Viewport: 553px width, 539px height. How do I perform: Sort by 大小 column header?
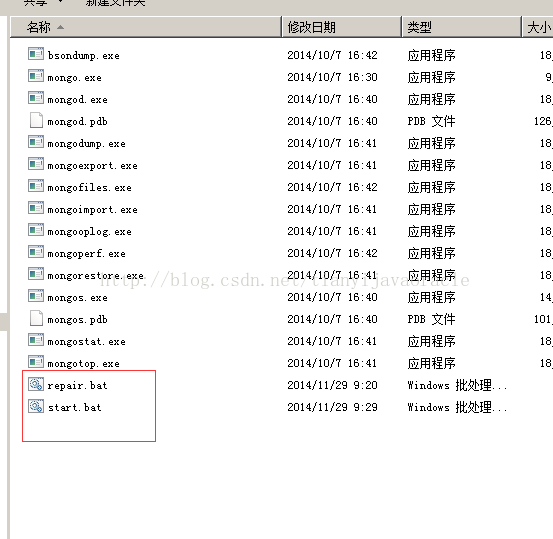point(537,27)
